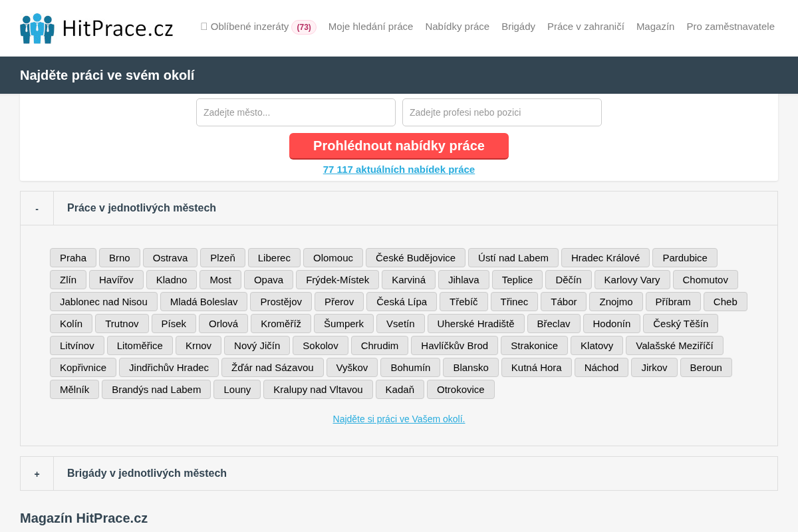Open 77 117 aktuálních nabídek práce link

(399, 169)
